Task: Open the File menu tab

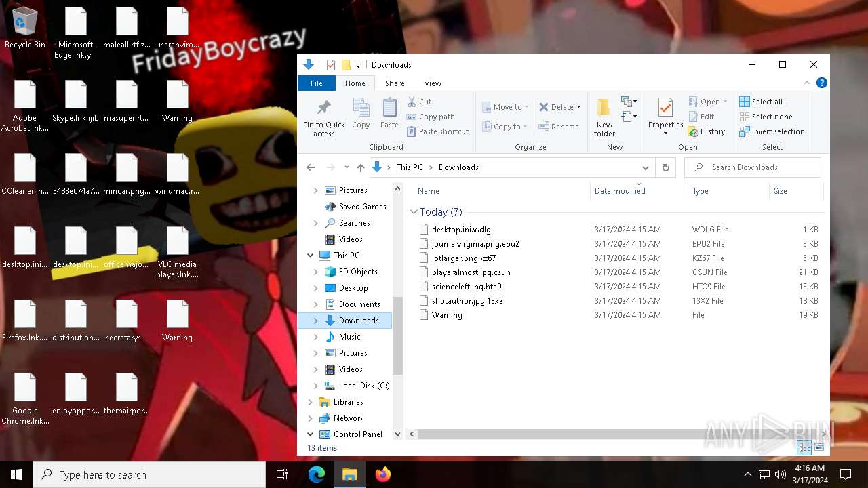Action: click(317, 83)
